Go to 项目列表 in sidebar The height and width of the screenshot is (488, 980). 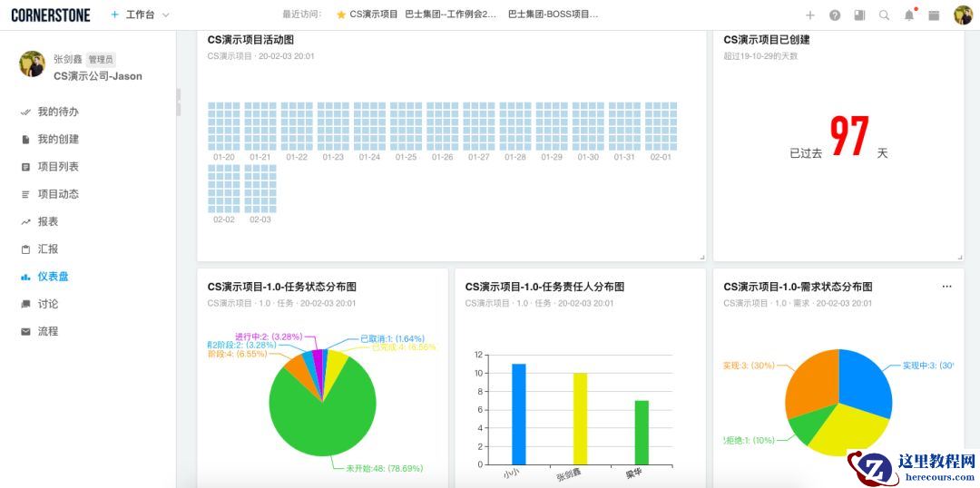58,167
